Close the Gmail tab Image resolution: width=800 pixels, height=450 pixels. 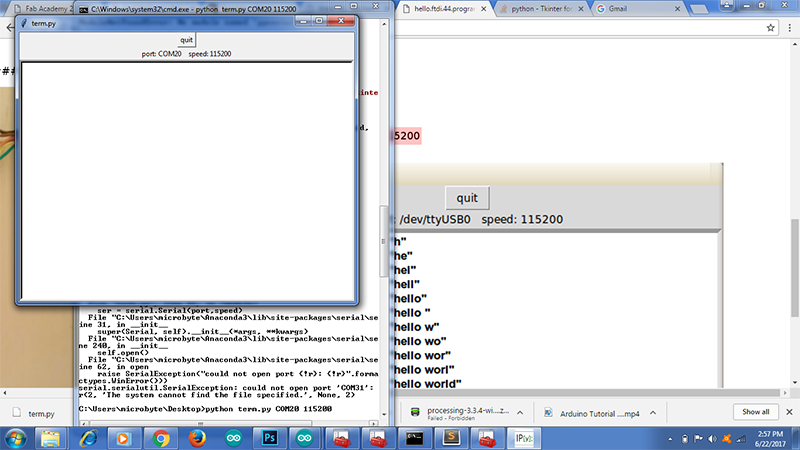coord(678,9)
